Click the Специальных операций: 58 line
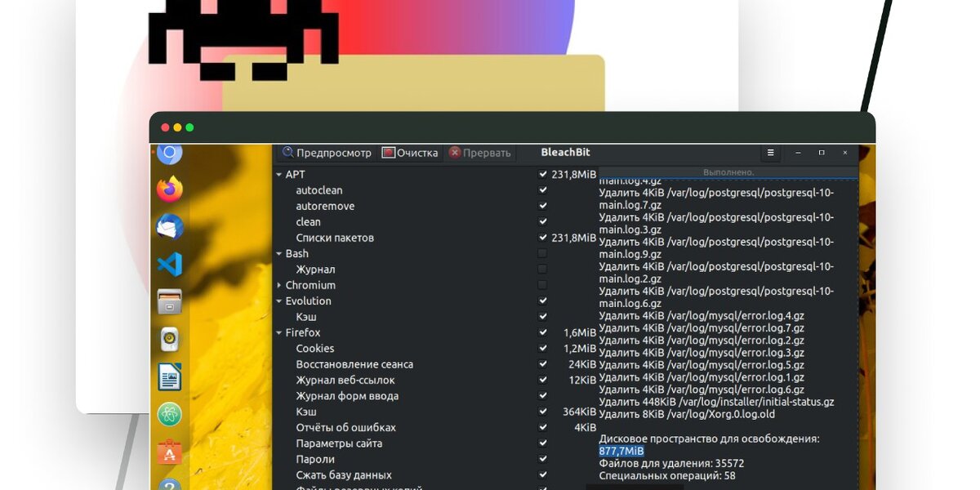The image size is (980, 490). tap(667, 475)
